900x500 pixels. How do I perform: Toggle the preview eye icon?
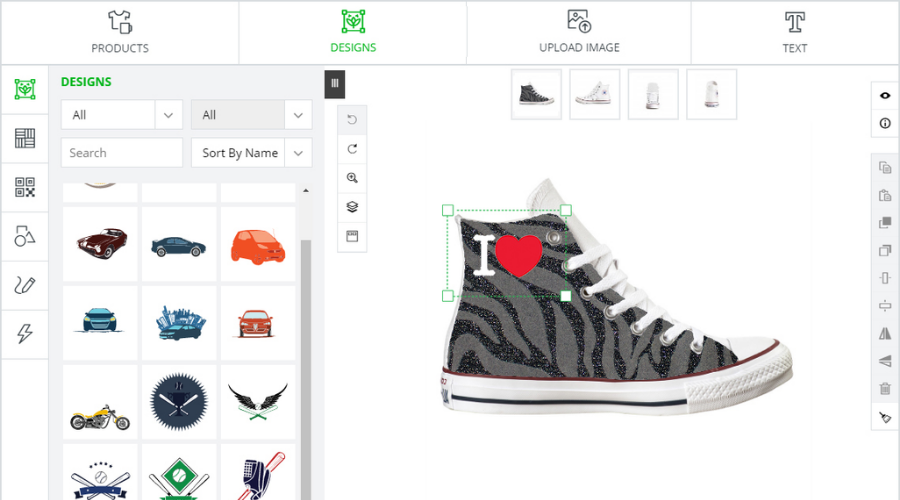(885, 95)
